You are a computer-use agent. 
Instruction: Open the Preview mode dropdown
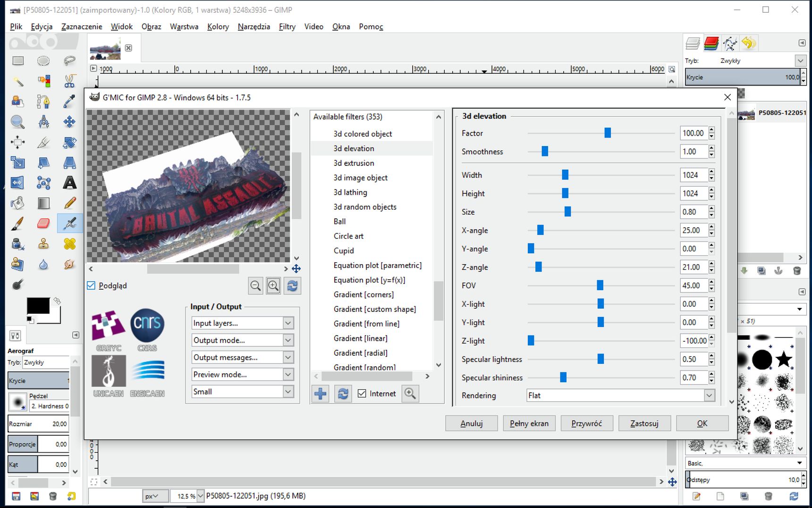[x=243, y=374]
